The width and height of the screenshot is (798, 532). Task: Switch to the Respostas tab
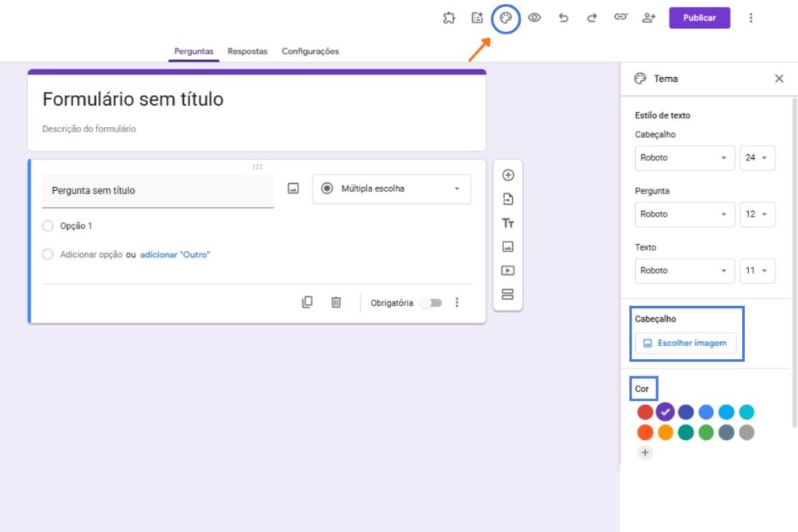click(x=247, y=51)
